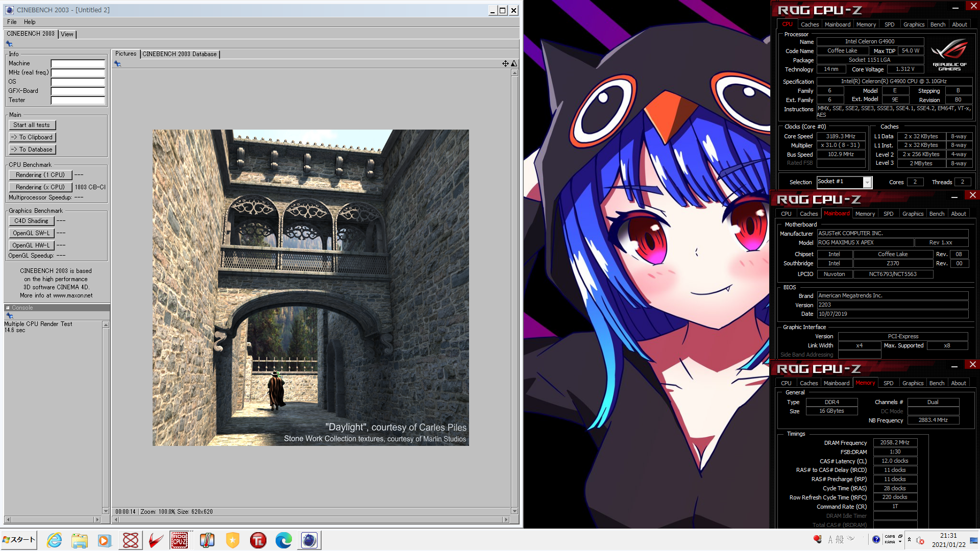Open the File menu in CINEBENCH
The image size is (980, 551).
pos(12,22)
